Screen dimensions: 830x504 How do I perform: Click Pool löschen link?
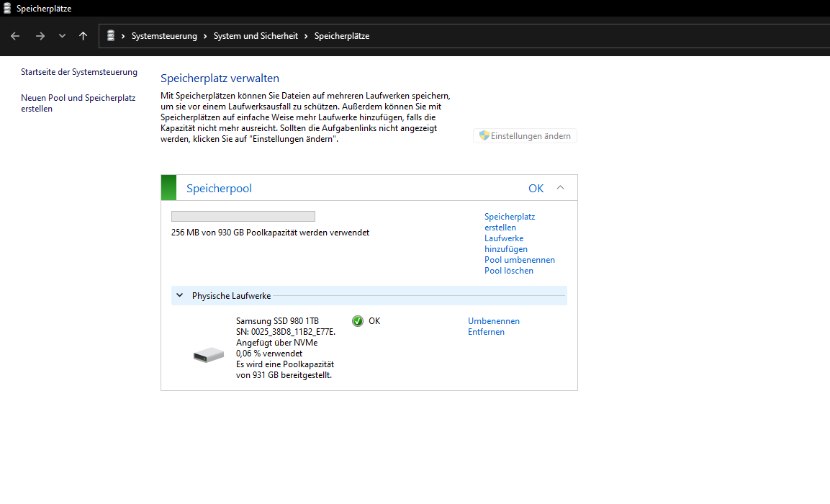point(509,271)
